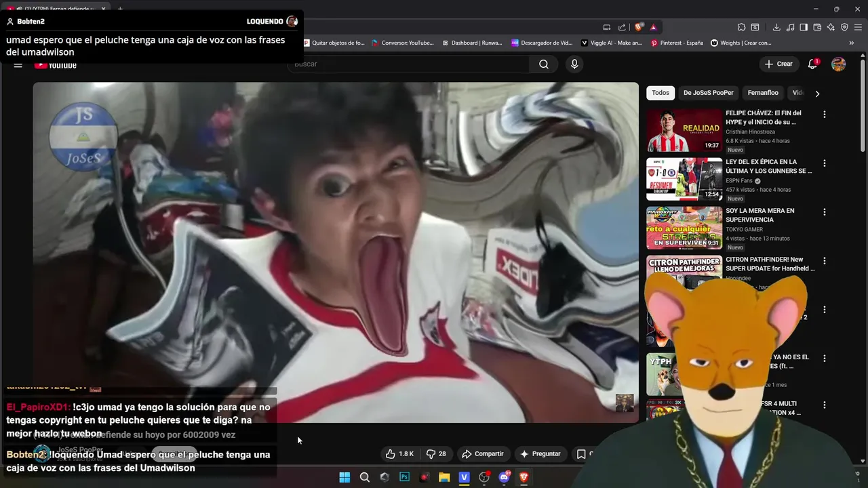Open Viggle AI bookmark
The height and width of the screenshot is (488, 868).
click(612, 43)
